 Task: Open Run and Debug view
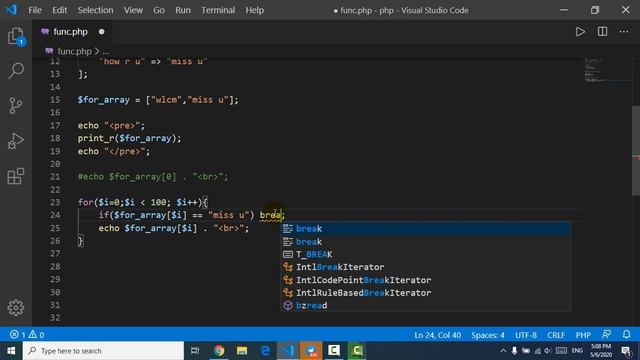(16, 141)
